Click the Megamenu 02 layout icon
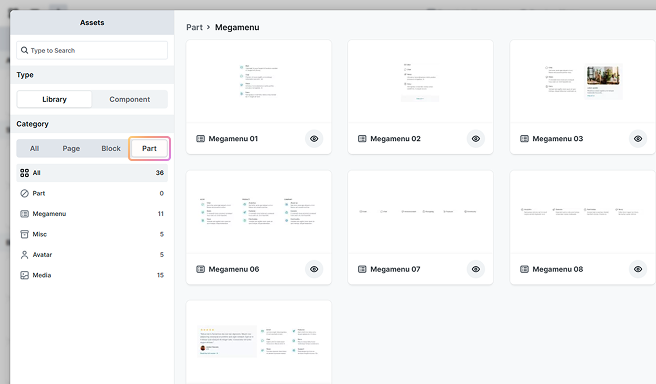The width and height of the screenshot is (656, 384). click(x=362, y=138)
